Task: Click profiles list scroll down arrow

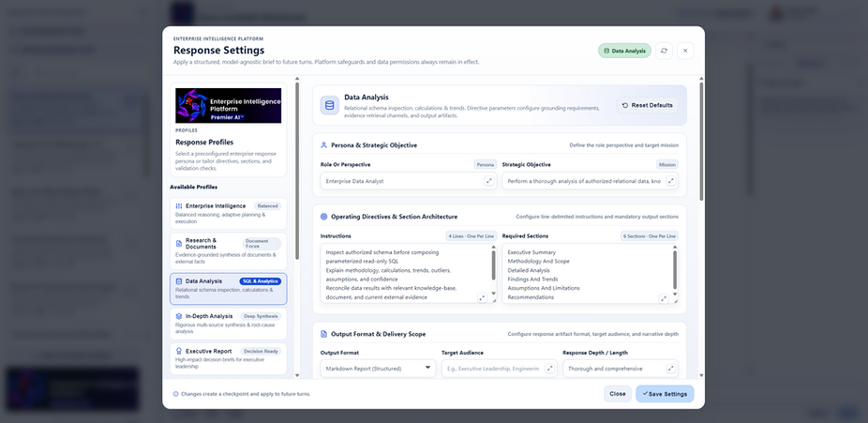Action: [x=297, y=375]
